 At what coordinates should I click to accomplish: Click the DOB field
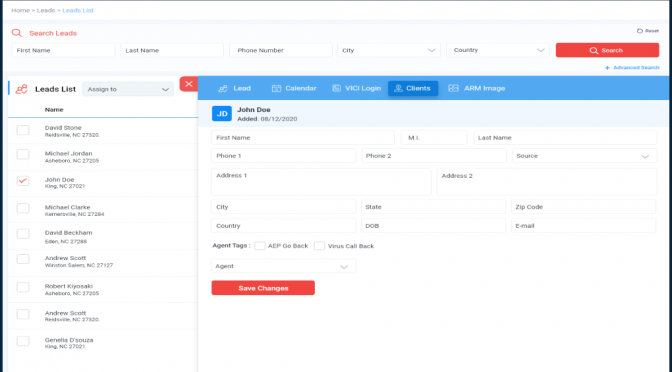(433, 226)
